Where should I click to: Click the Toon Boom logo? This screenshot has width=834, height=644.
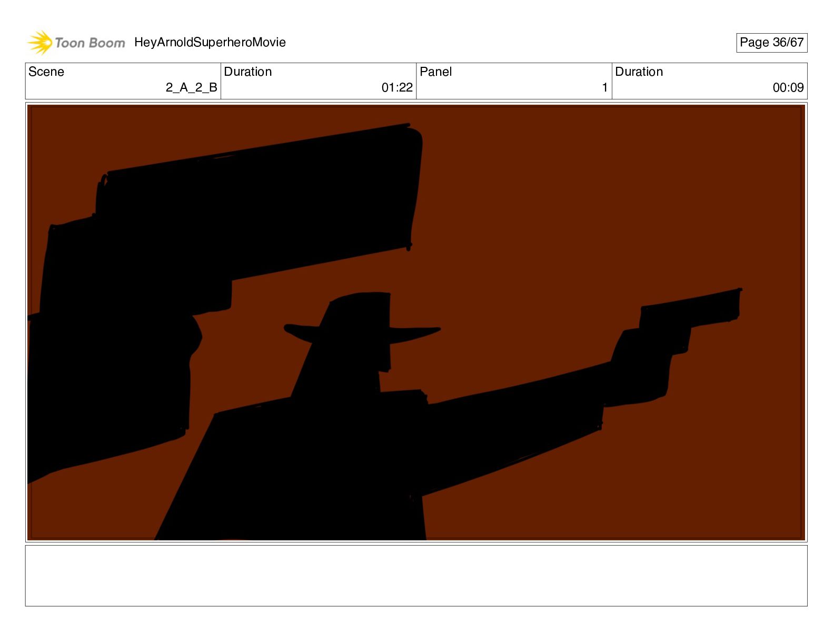coord(76,43)
